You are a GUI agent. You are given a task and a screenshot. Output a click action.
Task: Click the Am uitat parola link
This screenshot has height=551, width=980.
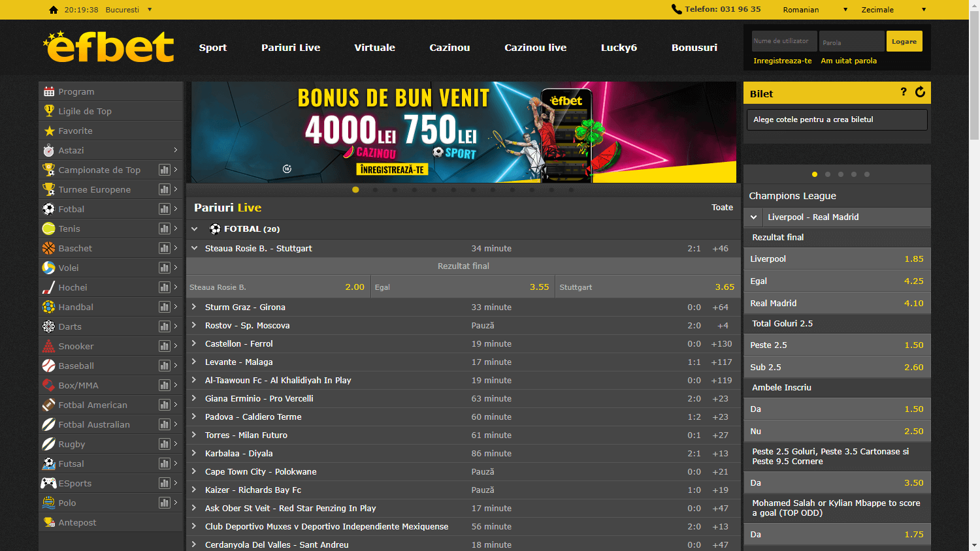click(x=849, y=61)
